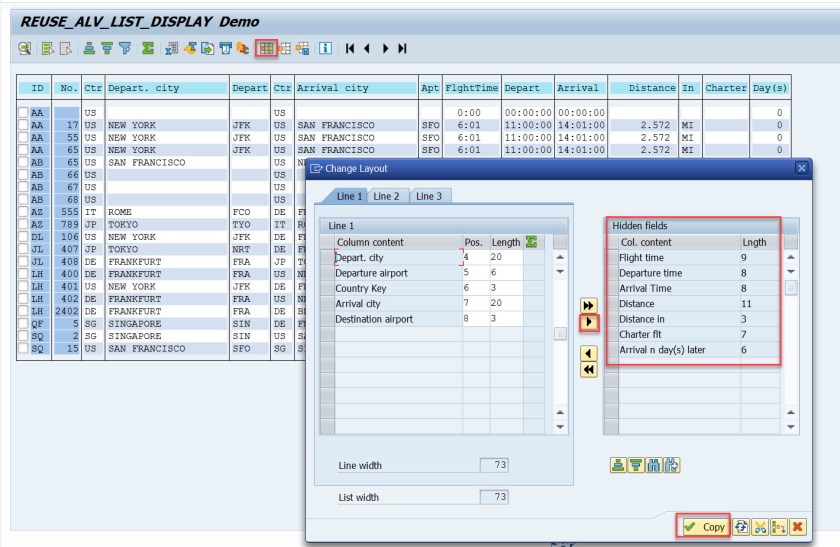This screenshot has height=547, width=840.
Task: Switch to the Line 2 tab
Action: (x=386, y=196)
